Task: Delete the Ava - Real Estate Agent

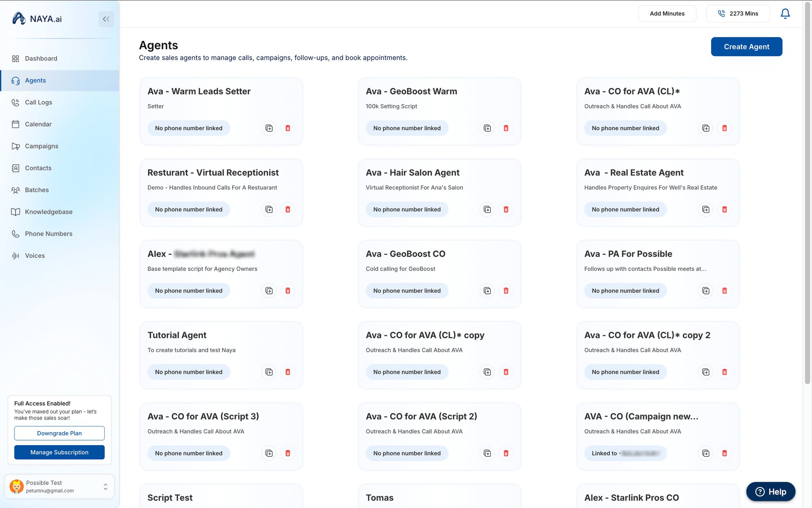Action: [724, 210]
